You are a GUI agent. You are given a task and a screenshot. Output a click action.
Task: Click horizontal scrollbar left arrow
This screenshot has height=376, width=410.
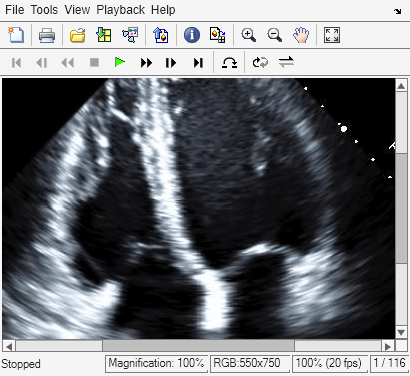[9, 346]
